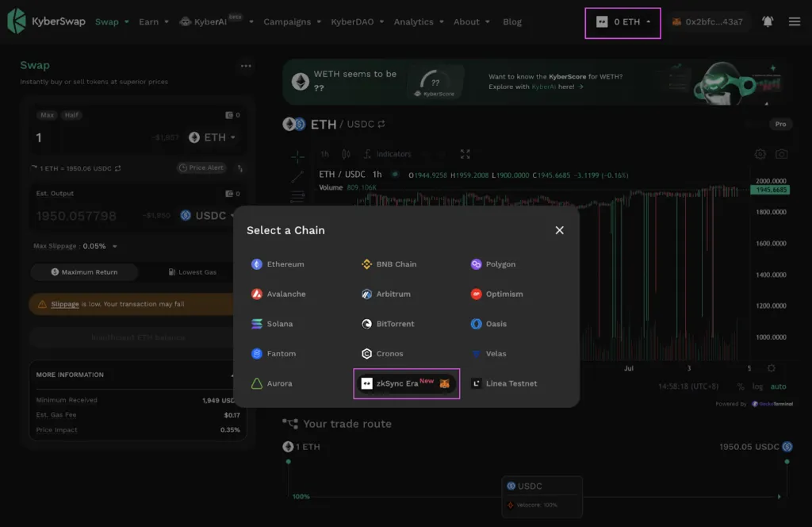Switch chart to Pro mode
Screen dimensions: 812x527
click(x=780, y=124)
